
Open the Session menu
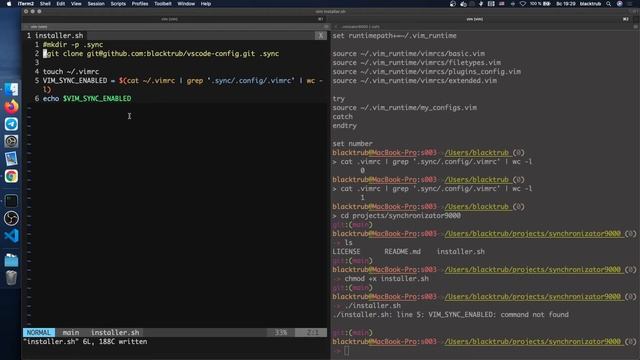point(96,4)
